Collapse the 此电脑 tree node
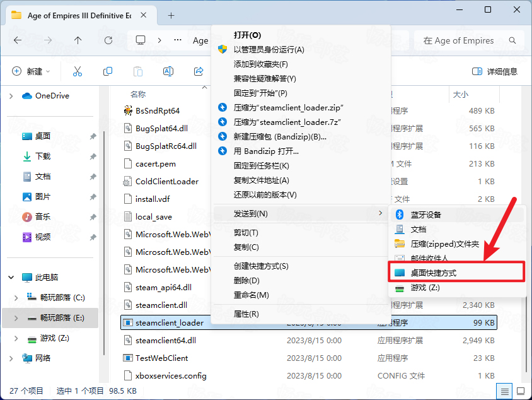Image resolution: width=532 pixels, height=400 pixels. pos(11,278)
